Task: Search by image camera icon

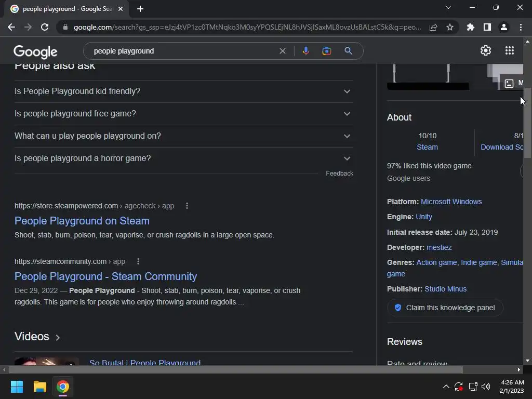Action: pos(326,51)
